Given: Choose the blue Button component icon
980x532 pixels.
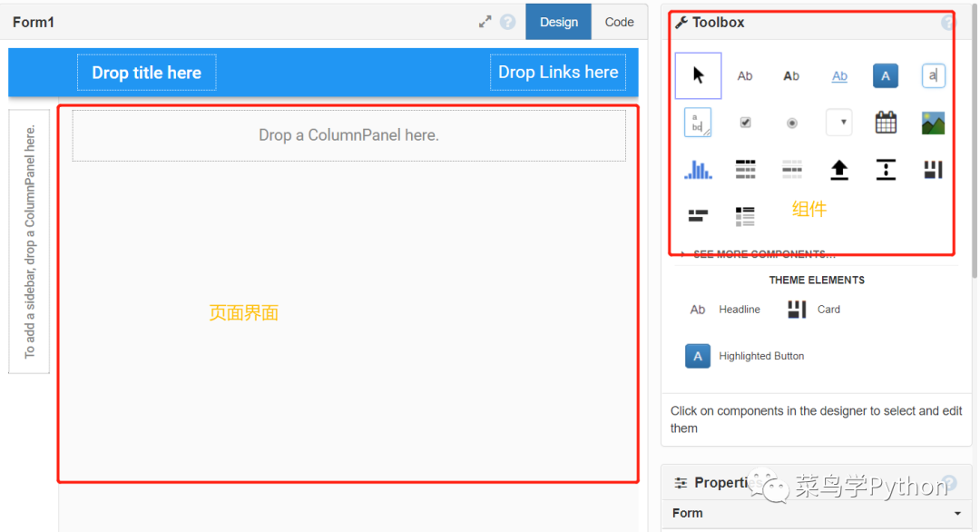Looking at the screenshot, I should click(x=886, y=75).
